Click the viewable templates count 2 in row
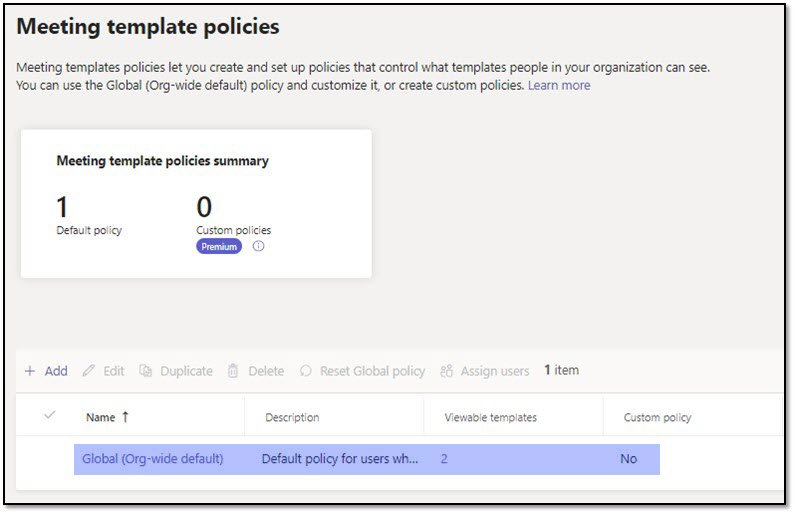795x514 pixels. click(x=444, y=459)
